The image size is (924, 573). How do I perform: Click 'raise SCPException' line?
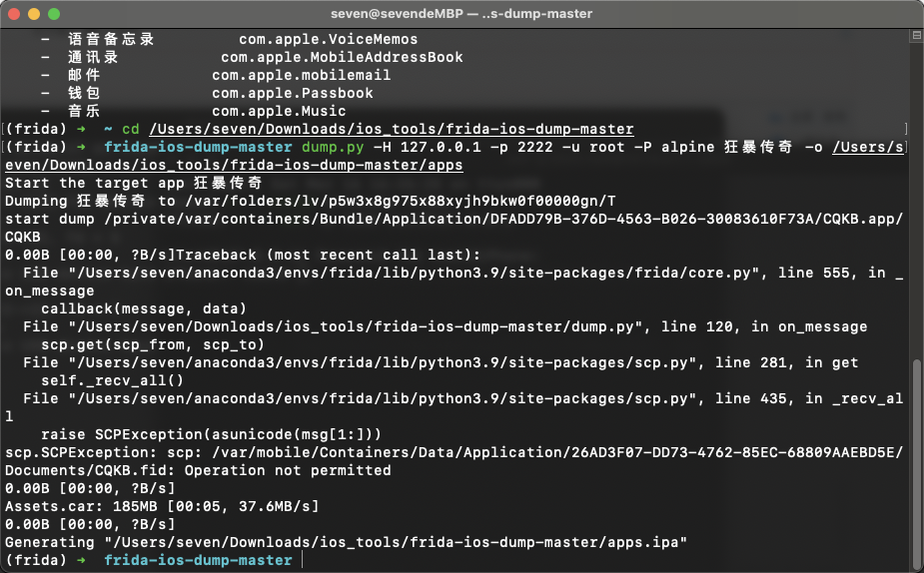211,434
